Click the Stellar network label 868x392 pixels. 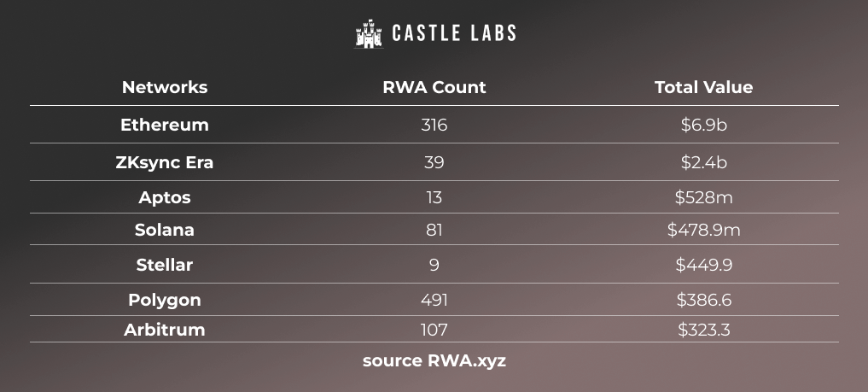pos(165,265)
